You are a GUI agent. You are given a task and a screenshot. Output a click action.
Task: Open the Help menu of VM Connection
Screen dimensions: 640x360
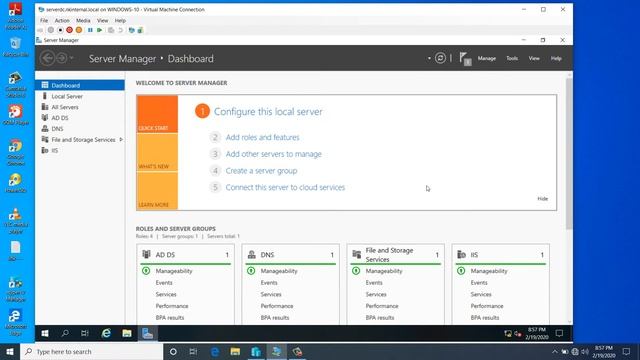click(x=120, y=20)
